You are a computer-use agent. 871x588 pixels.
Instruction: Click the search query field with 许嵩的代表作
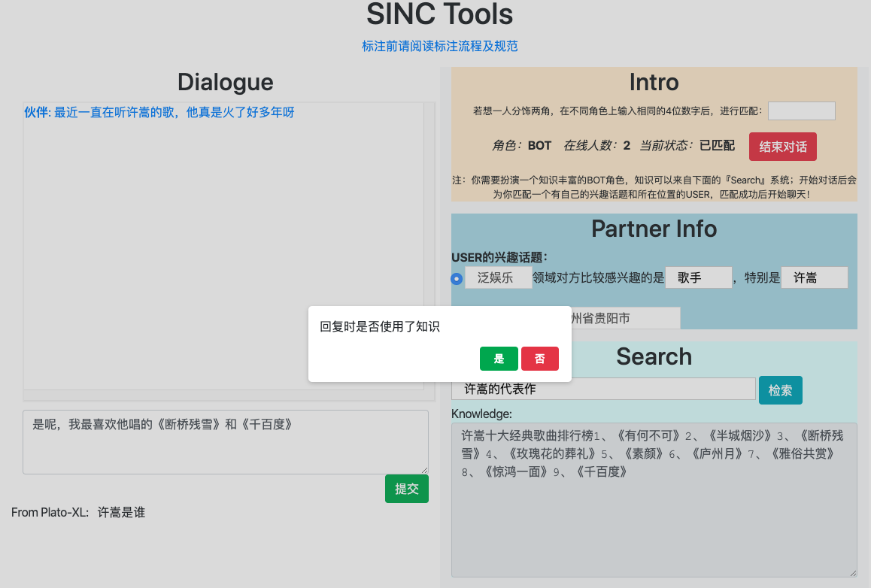point(602,389)
